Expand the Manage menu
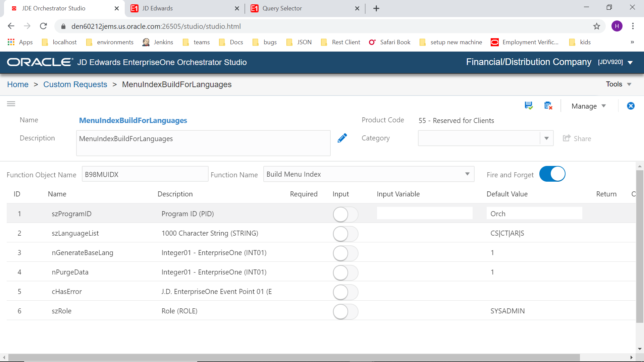 coord(589,106)
